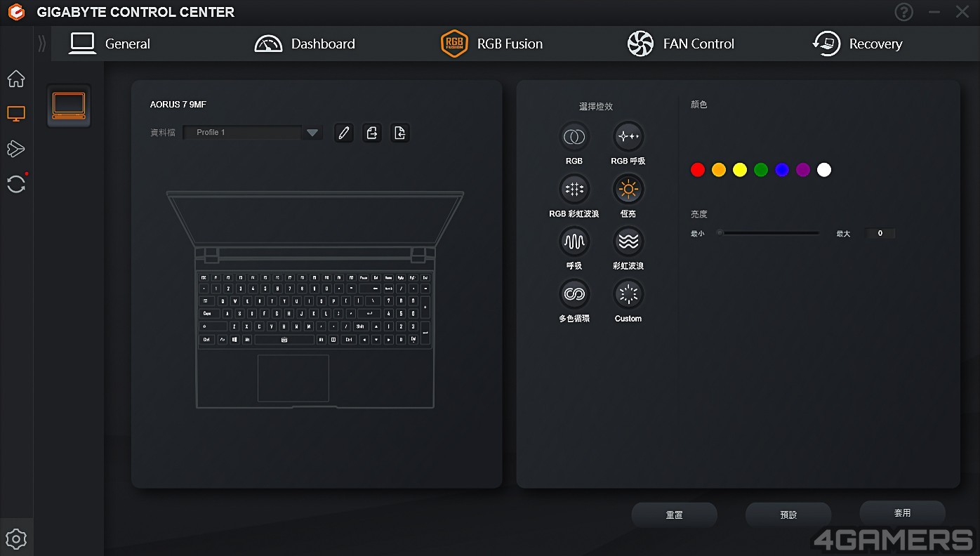980x556 pixels.
Task: Click the 重置 reset button
Action: 675,515
